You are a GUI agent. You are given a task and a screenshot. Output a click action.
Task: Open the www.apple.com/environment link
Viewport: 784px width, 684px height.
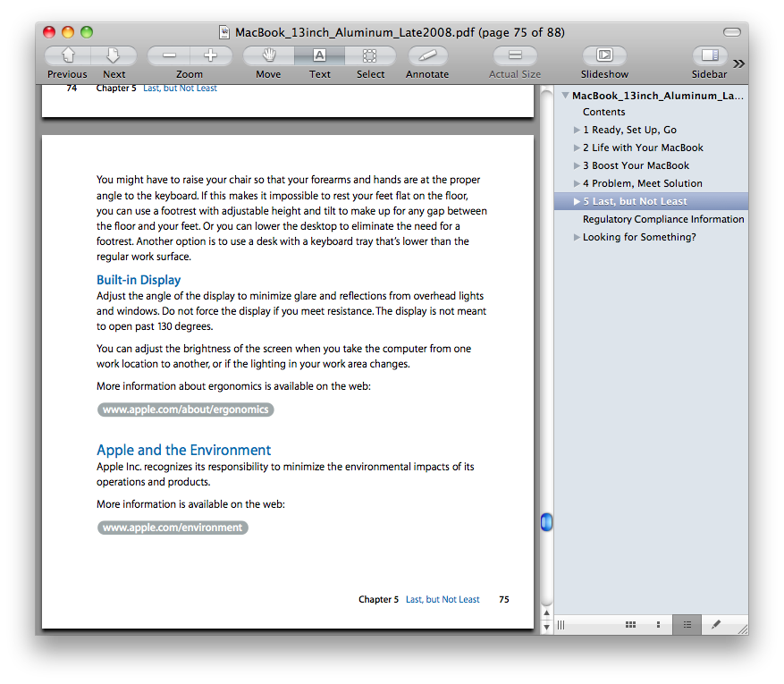coord(173,528)
